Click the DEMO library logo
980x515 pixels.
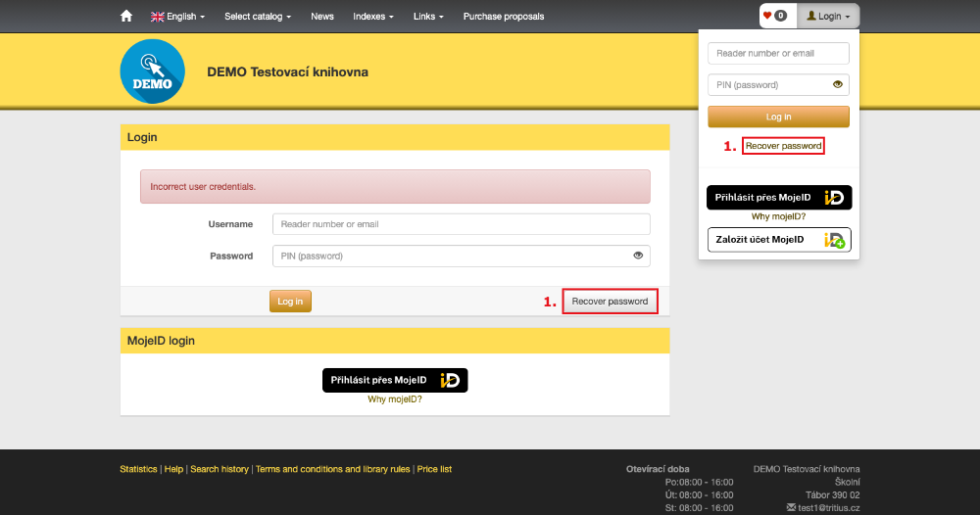(153, 71)
